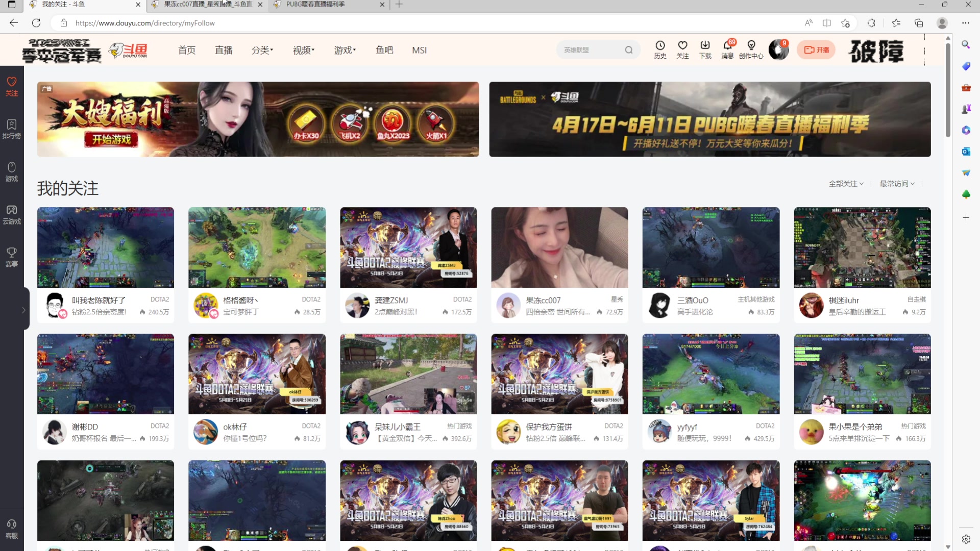Open browser settings and more menu
This screenshot has width=980, height=551.
(x=965, y=23)
